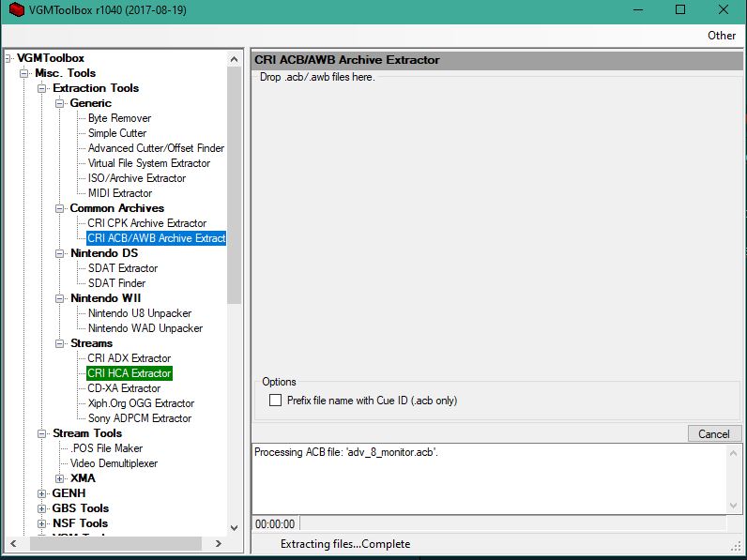Open SDAT Finder

(x=116, y=283)
